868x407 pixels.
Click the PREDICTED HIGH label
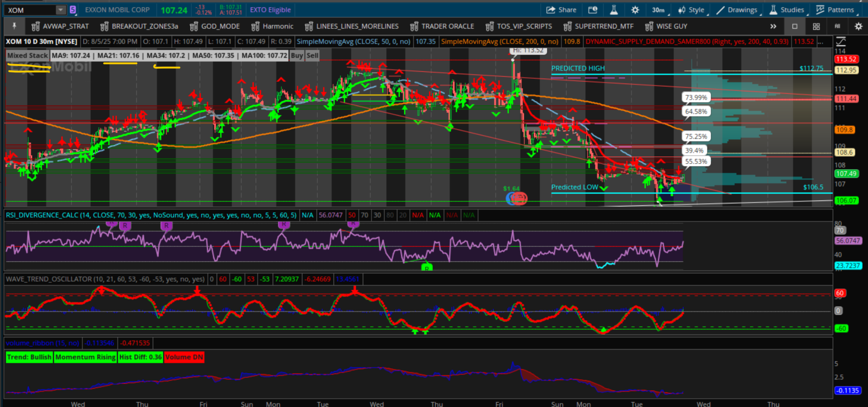pos(578,69)
